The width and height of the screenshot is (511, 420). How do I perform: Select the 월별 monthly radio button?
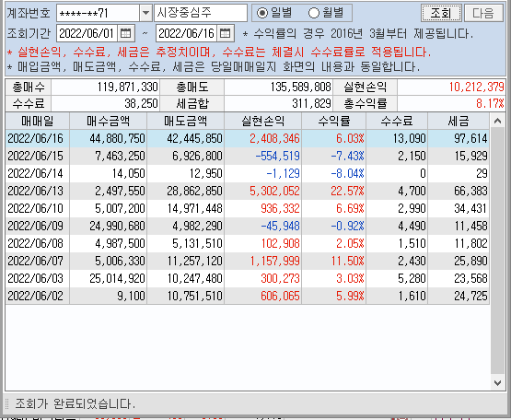(x=314, y=13)
